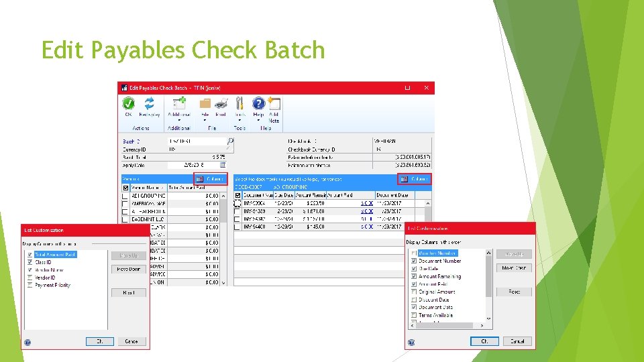Select Due Date in the column list
Image resolution: width=644 pixels, height=362 pixels.
[429, 269]
